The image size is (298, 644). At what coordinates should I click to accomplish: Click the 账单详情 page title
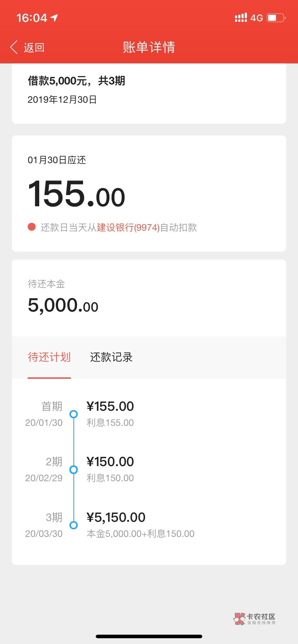click(149, 47)
